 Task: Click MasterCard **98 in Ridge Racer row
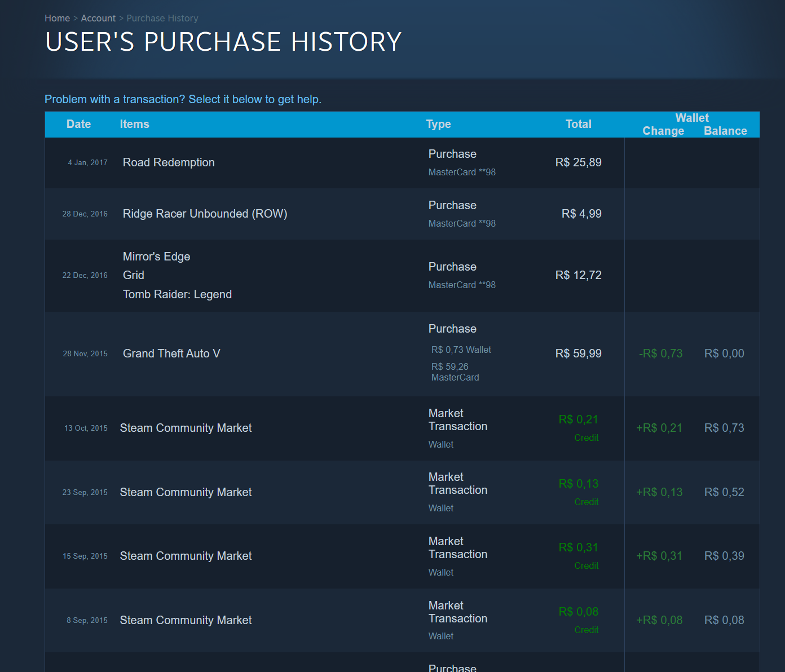(x=462, y=223)
